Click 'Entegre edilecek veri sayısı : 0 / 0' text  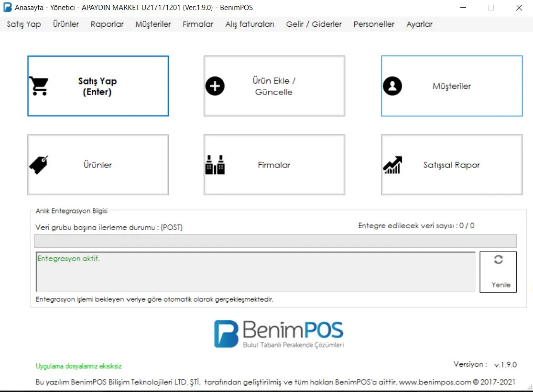tap(416, 226)
